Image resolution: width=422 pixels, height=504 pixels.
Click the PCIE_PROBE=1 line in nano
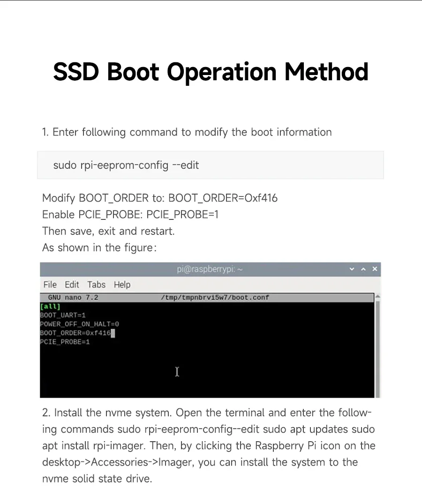[x=65, y=342]
